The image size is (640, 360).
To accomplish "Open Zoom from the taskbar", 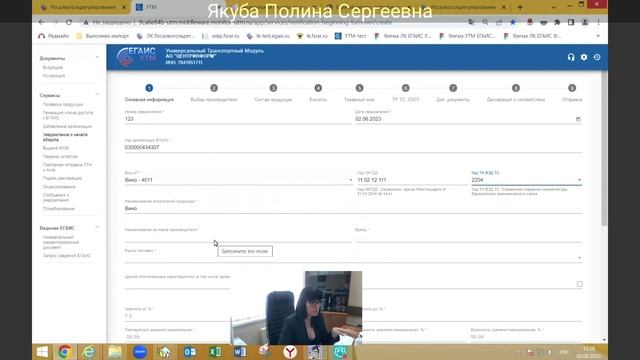I will point(140,352).
